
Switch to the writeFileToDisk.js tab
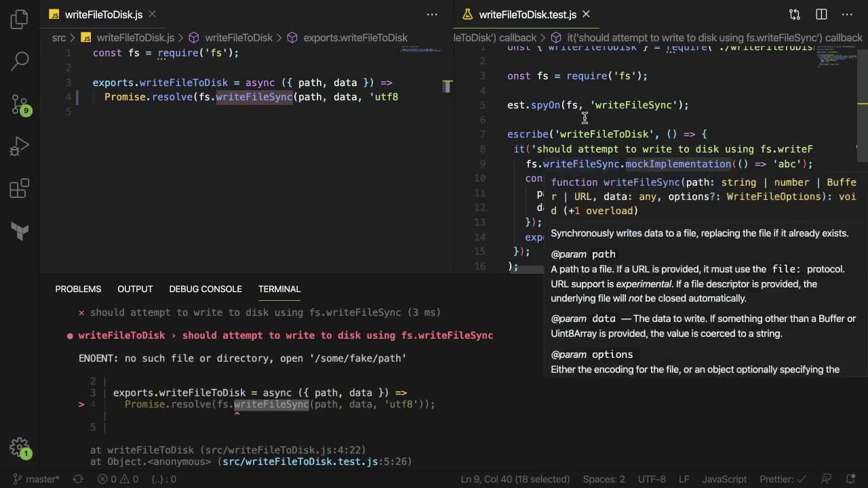pyautogui.click(x=103, y=14)
